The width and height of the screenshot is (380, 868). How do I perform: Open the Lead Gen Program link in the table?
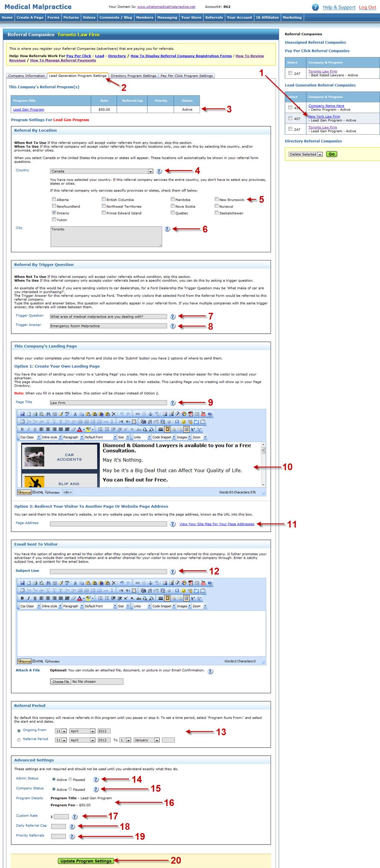pos(29,110)
